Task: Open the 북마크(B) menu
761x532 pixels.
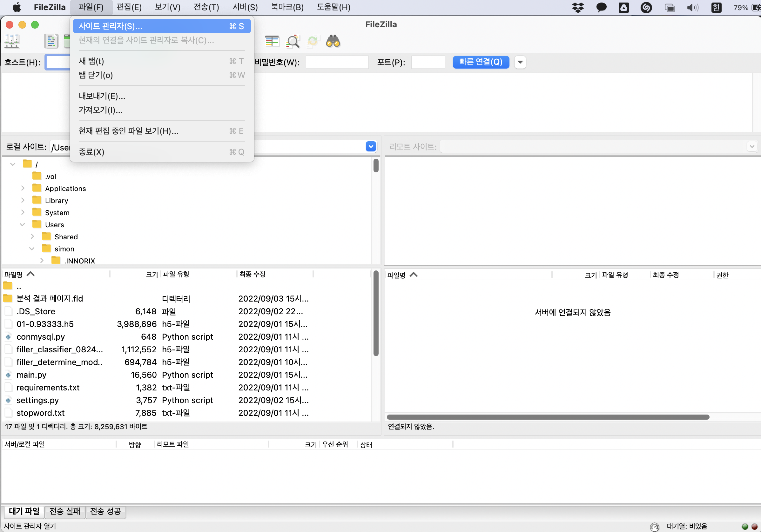Action: click(x=287, y=7)
